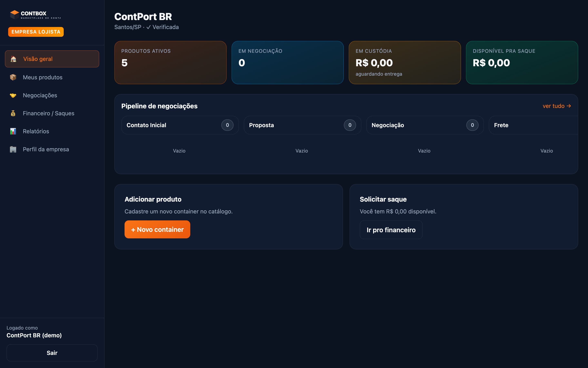This screenshot has width=588, height=368.
Task: Go to Meus produtos section
Action: 52,77
